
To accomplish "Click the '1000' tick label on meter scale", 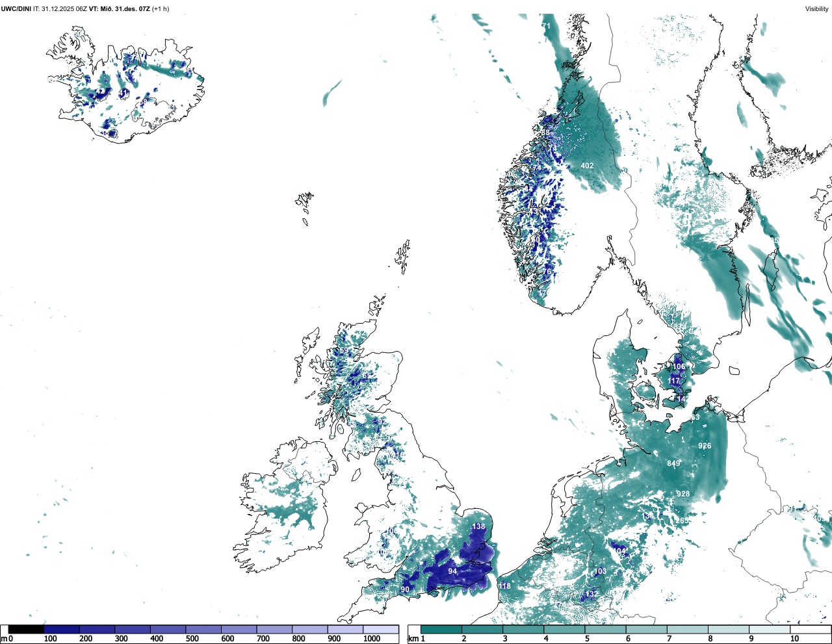I will tap(372, 639).
